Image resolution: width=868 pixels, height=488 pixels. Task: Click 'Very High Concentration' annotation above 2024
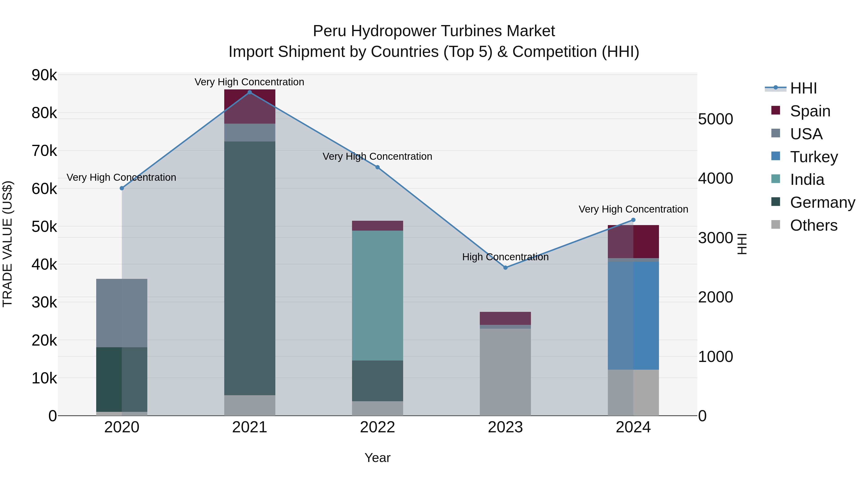633,209
